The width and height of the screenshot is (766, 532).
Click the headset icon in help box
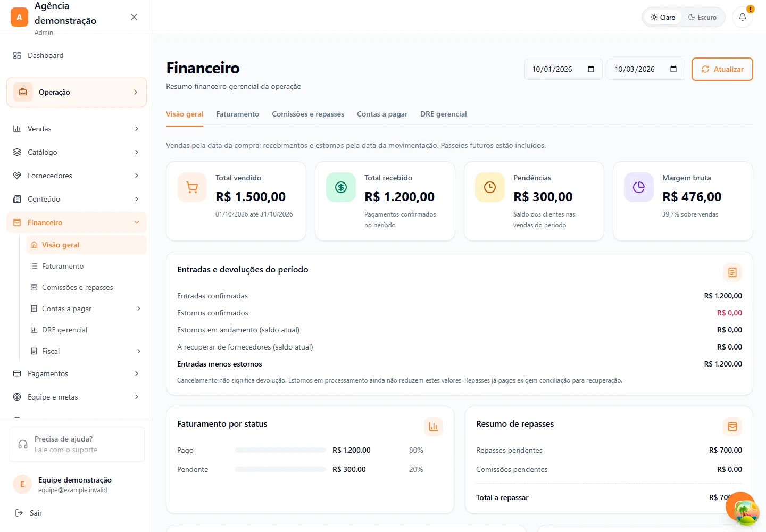click(23, 444)
